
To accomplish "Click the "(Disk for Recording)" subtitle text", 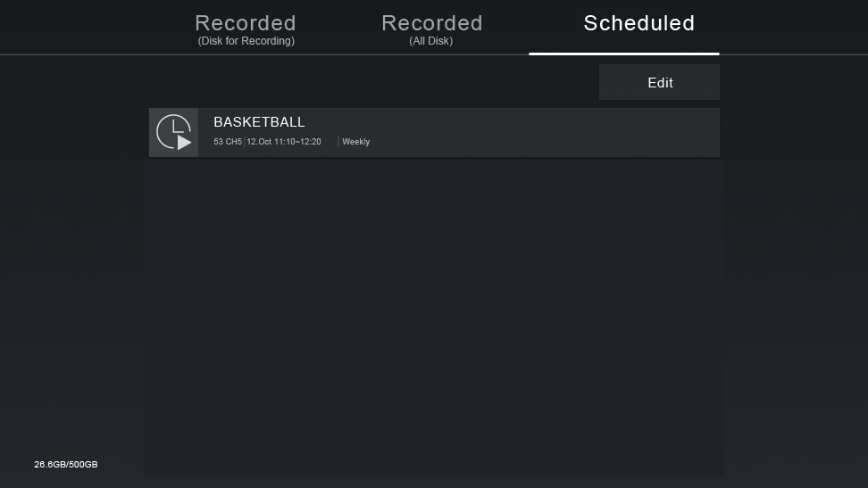I will point(246,41).
